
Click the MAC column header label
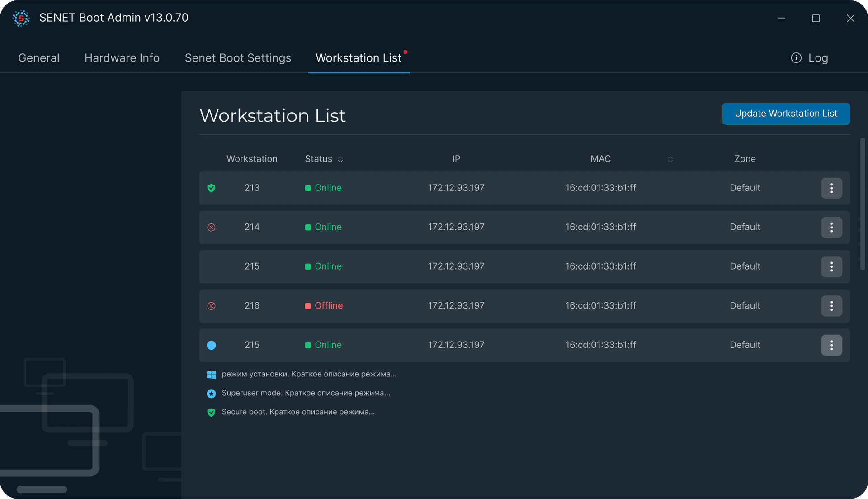click(x=600, y=159)
